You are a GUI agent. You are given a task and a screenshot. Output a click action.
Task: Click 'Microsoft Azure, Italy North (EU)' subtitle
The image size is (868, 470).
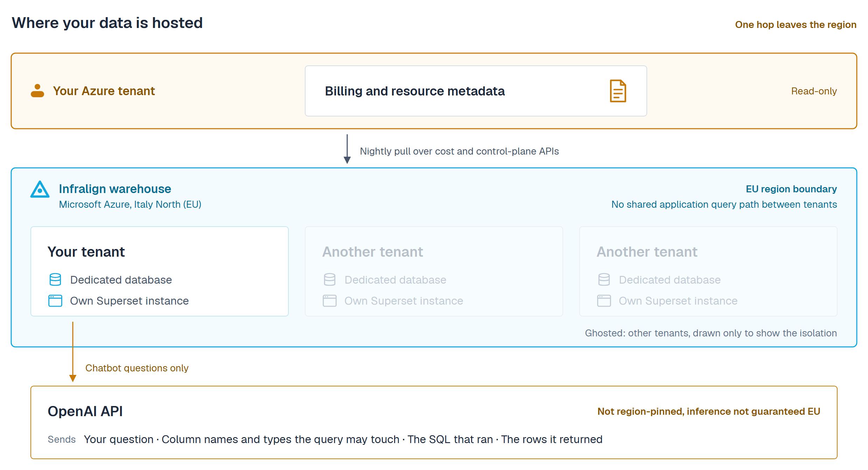(x=130, y=204)
